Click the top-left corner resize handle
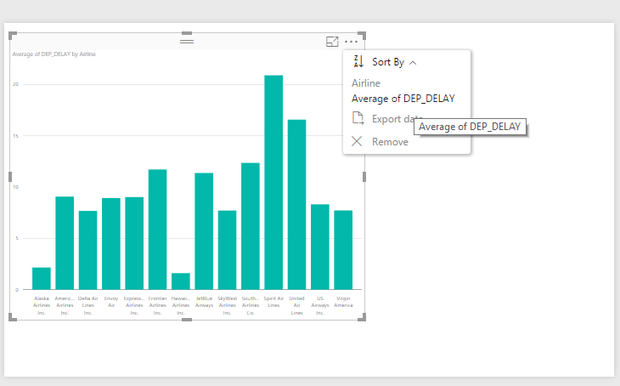Screen dimensions: 620x386 12,36
